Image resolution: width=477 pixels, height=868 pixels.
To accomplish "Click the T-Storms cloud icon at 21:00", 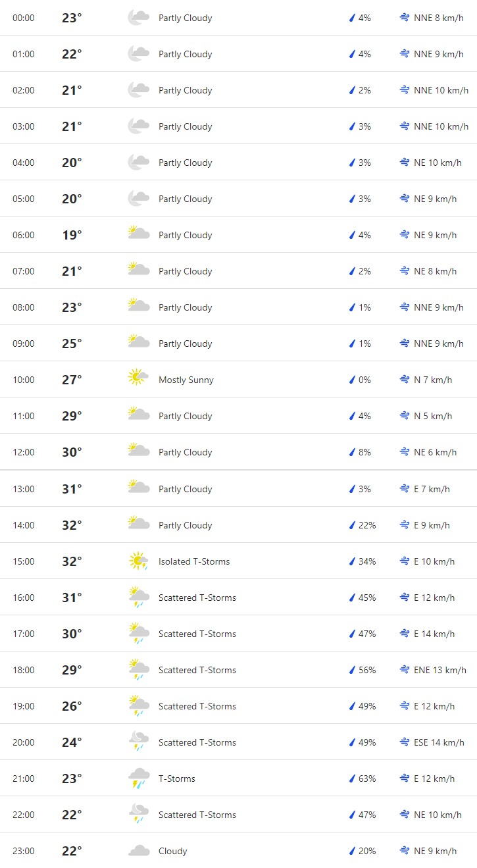I will 138,779.
